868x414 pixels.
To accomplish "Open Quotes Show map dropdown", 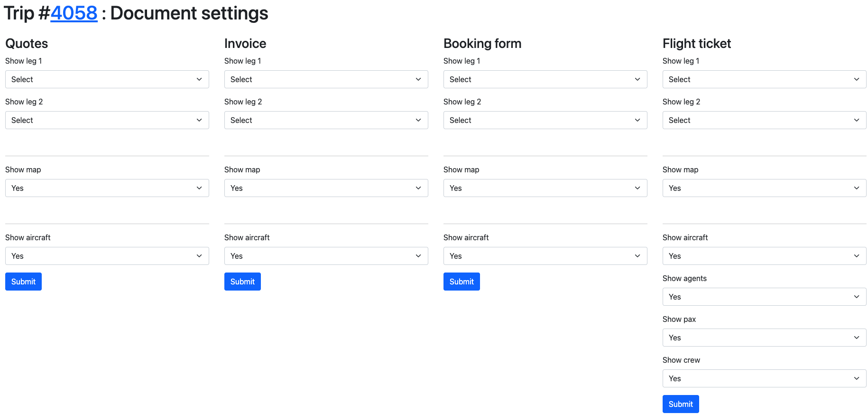I will pyautogui.click(x=107, y=188).
